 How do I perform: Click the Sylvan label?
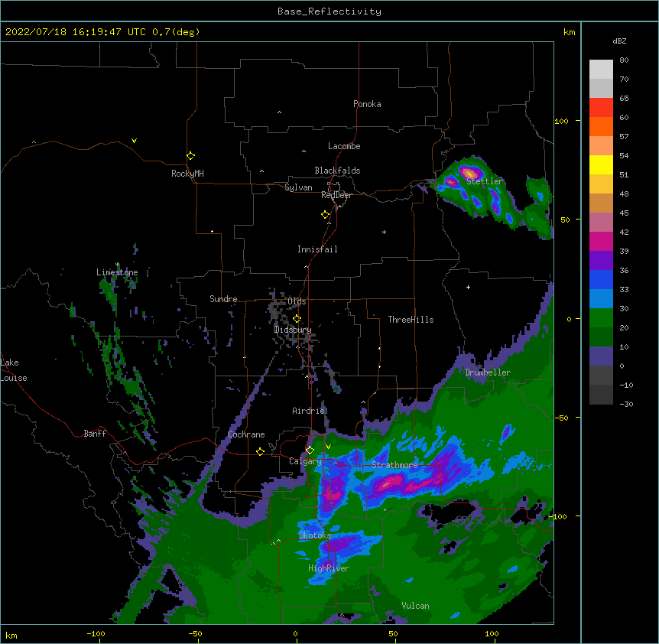click(298, 187)
